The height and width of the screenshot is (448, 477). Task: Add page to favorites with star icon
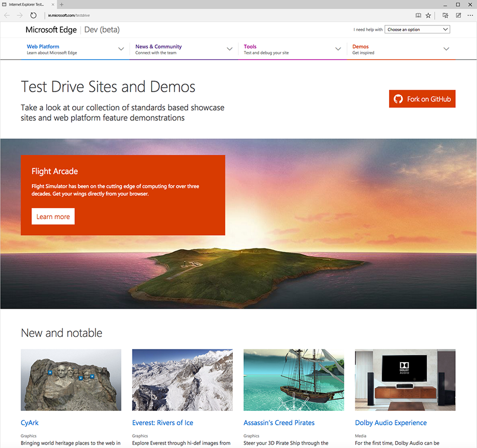click(x=428, y=15)
